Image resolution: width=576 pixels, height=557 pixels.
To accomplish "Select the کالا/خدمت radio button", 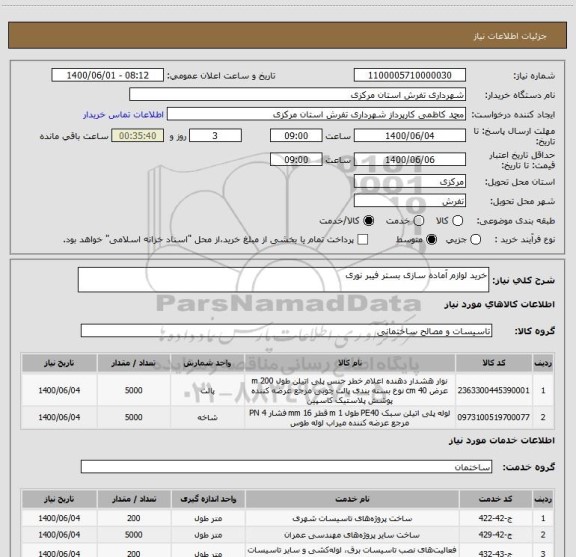I will pos(368,221).
